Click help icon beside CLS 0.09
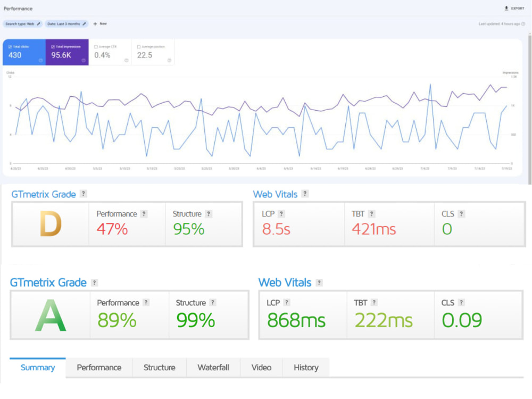This screenshot has width=532, height=399. point(461,302)
